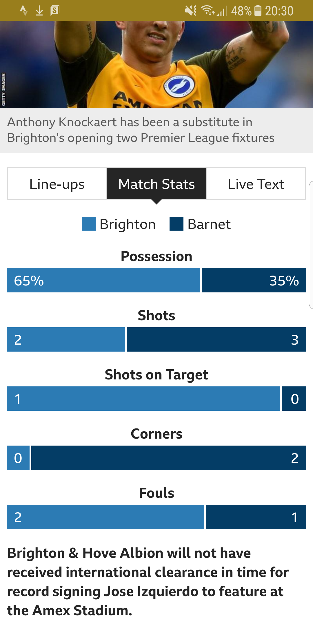
Task: Tap the Brighton 2 fouls bar
Action: 105,517
